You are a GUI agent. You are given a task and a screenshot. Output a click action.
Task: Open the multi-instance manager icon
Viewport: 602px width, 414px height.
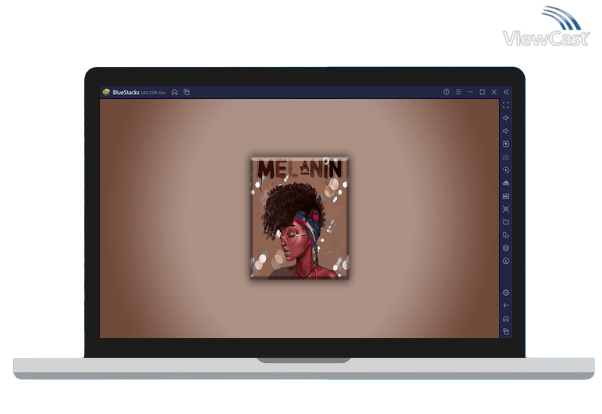click(x=506, y=235)
